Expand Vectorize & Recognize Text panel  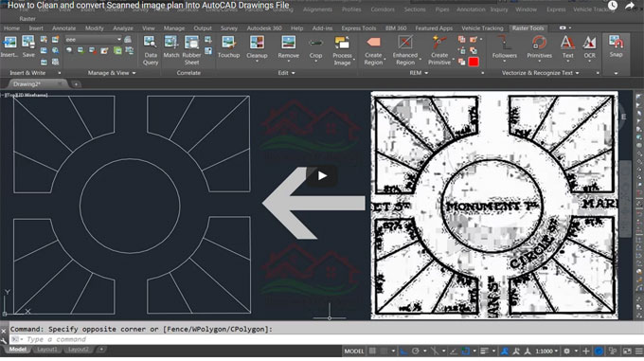pos(541,73)
